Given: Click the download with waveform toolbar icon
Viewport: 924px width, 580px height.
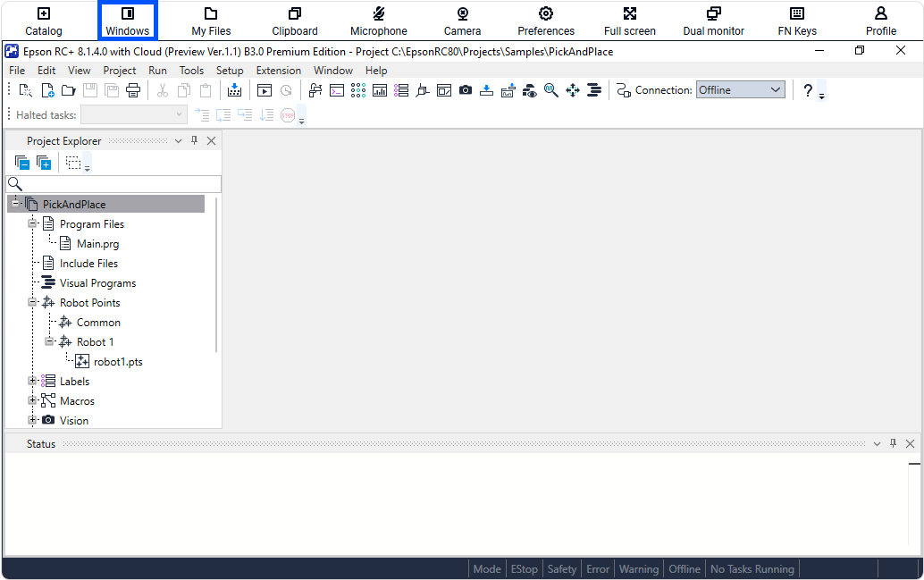Looking at the screenshot, I should [x=508, y=90].
